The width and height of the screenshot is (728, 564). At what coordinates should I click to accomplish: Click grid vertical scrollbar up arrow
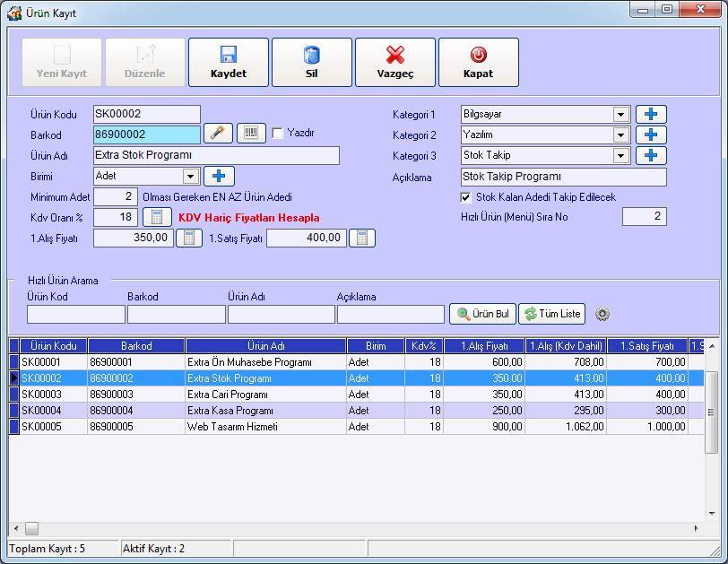point(712,346)
